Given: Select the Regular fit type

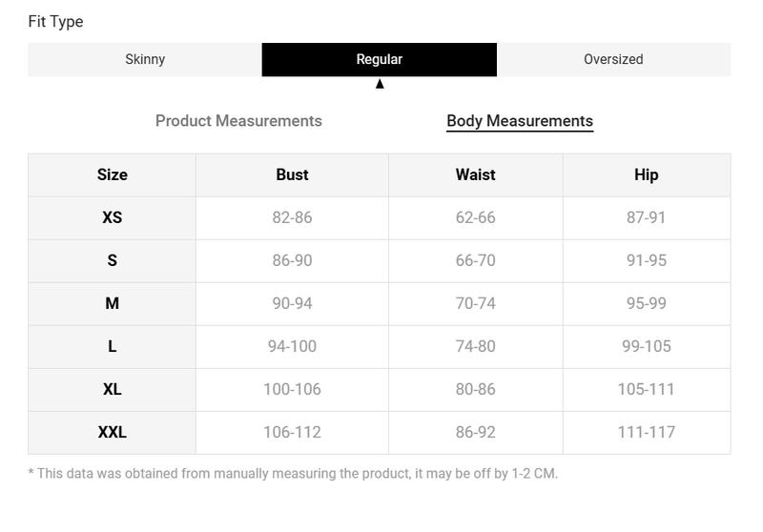Looking at the screenshot, I should click(x=379, y=59).
